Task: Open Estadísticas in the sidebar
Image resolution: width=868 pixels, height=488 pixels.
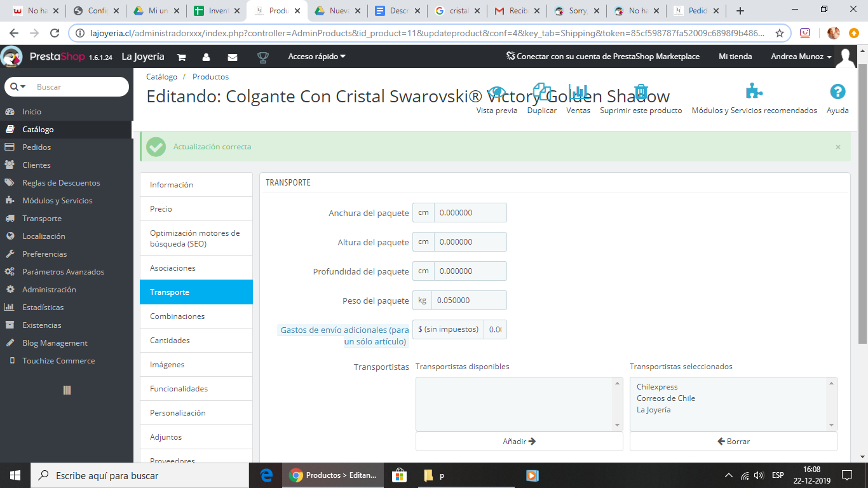Action: click(66, 308)
